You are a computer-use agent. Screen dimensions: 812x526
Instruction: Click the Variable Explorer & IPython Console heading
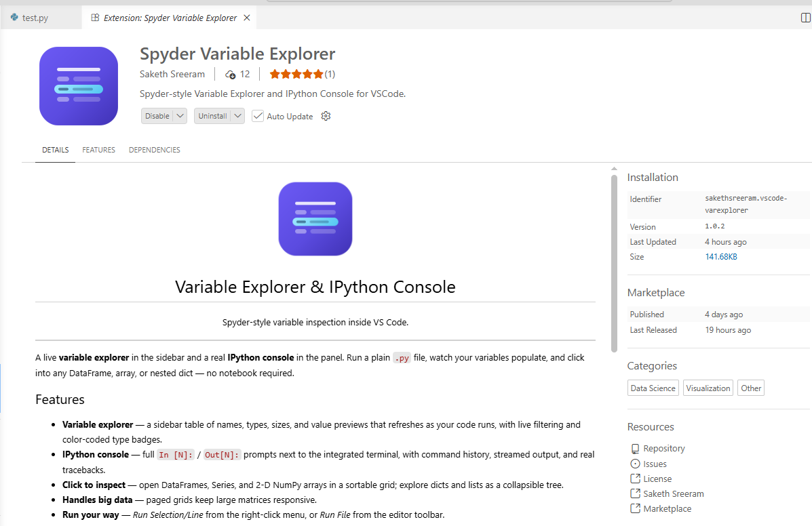point(315,287)
